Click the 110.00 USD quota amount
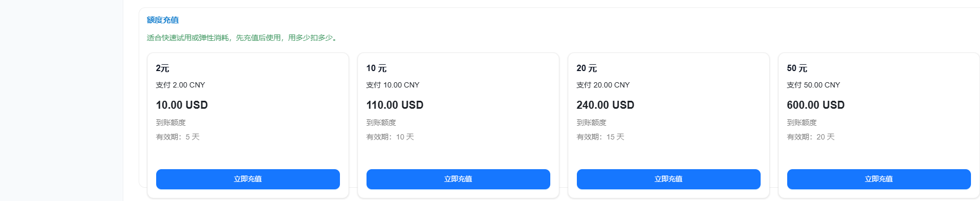 (x=395, y=105)
